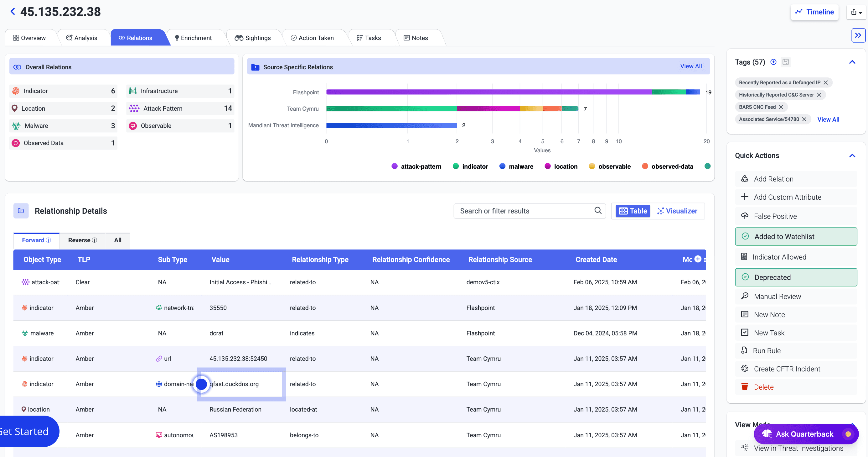
Task: Click the save icon next to Tags
Action: point(785,62)
